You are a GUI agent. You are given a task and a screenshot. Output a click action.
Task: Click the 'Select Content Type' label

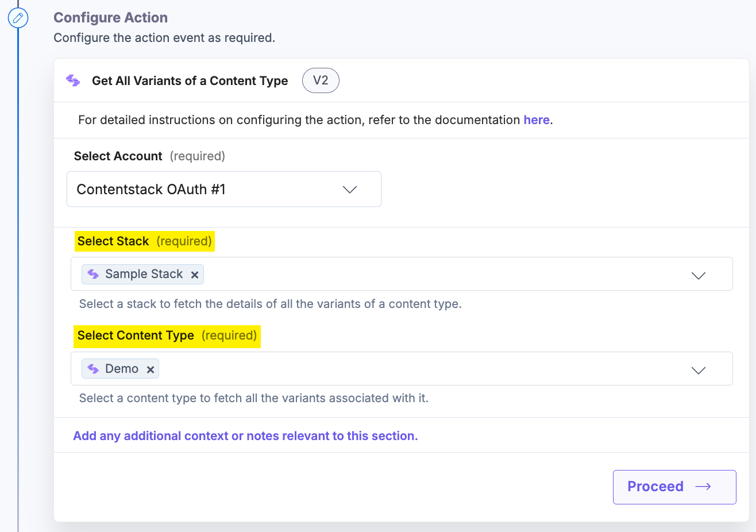point(136,336)
